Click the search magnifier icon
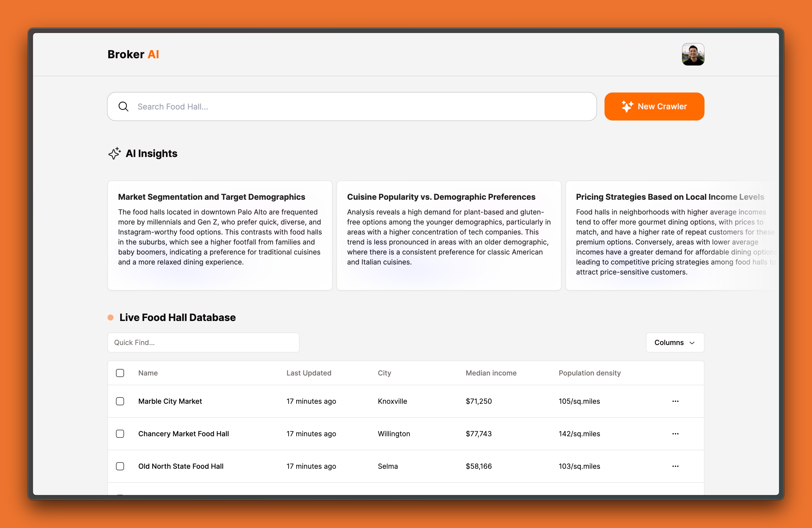812x528 pixels. pyautogui.click(x=123, y=107)
